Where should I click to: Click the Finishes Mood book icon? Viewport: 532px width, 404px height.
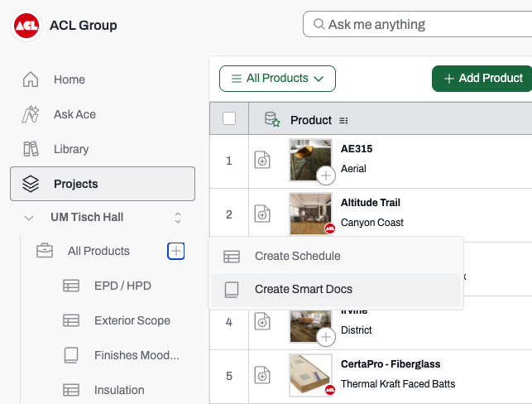(71, 355)
